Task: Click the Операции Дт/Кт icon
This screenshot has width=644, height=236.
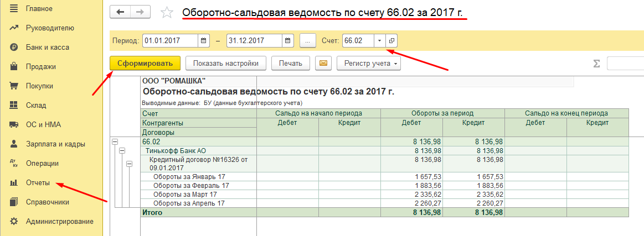Action: [13, 164]
